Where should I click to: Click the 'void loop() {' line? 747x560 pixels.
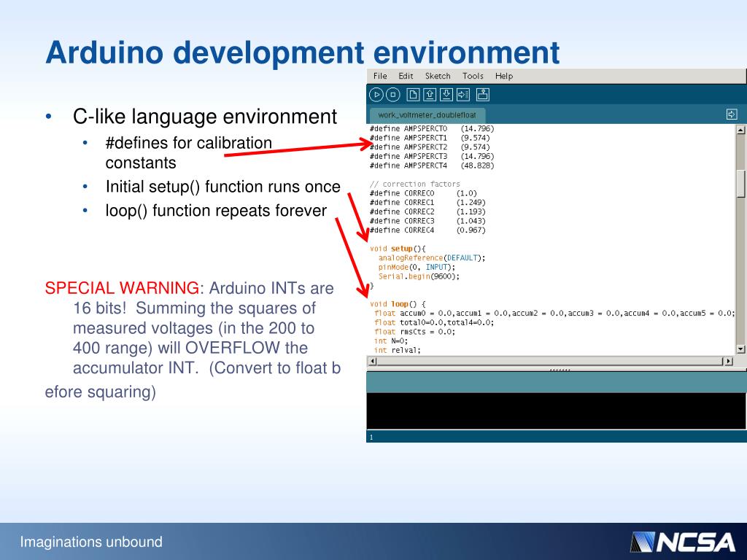click(x=398, y=304)
